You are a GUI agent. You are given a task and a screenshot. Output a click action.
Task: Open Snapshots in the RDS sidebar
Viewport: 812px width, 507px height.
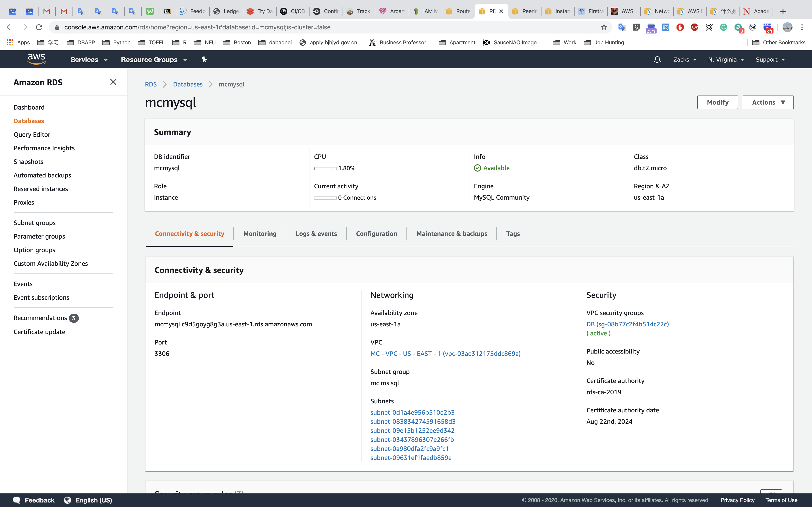tap(29, 162)
